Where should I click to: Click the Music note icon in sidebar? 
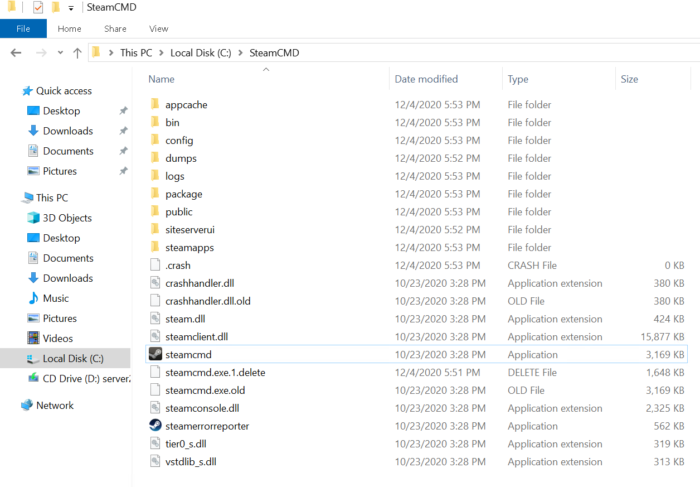[x=33, y=298]
